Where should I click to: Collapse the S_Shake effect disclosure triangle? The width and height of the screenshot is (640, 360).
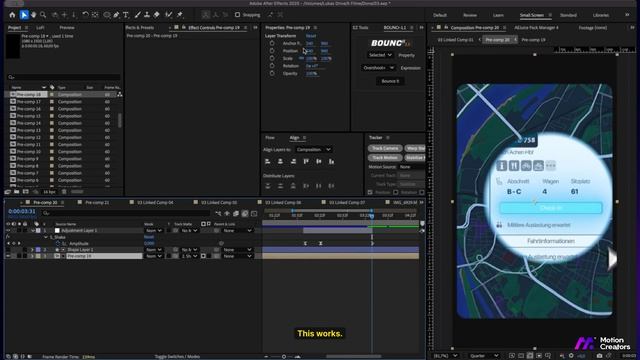[46, 237]
